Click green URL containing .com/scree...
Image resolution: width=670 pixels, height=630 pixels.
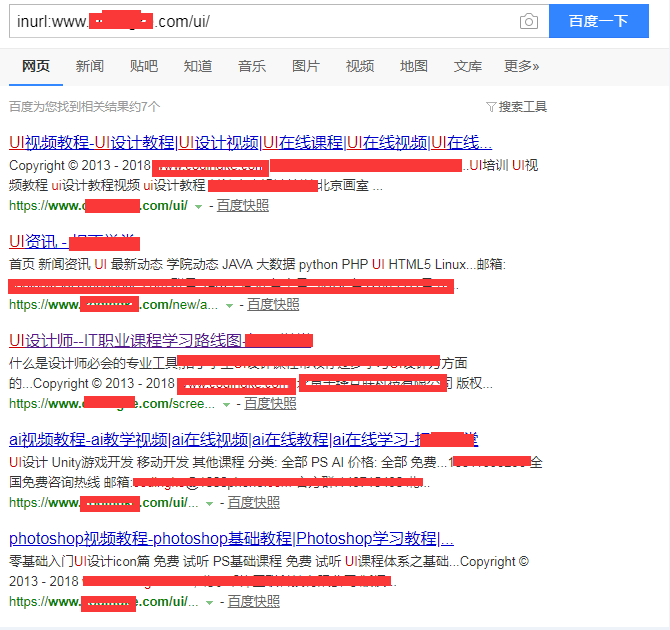pyautogui.click(x=112, y=404)
